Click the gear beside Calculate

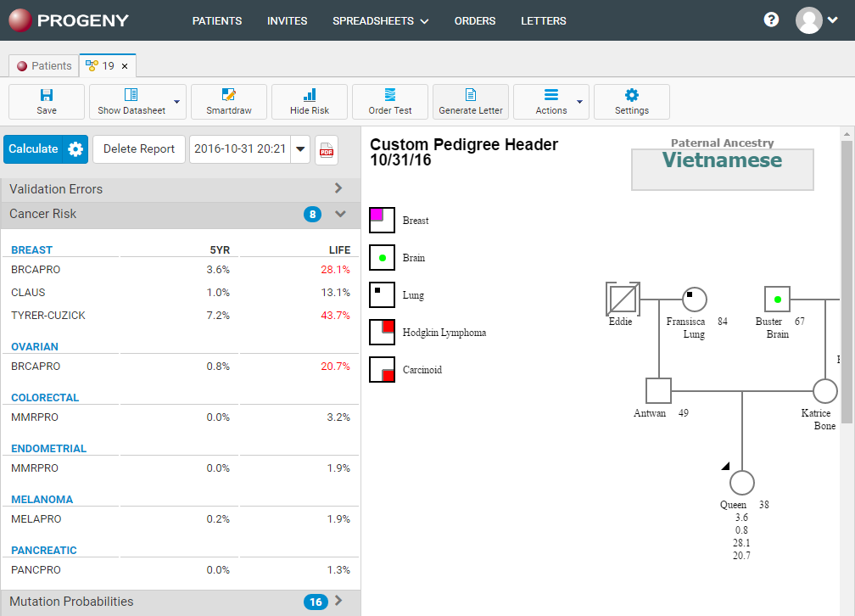75,149
